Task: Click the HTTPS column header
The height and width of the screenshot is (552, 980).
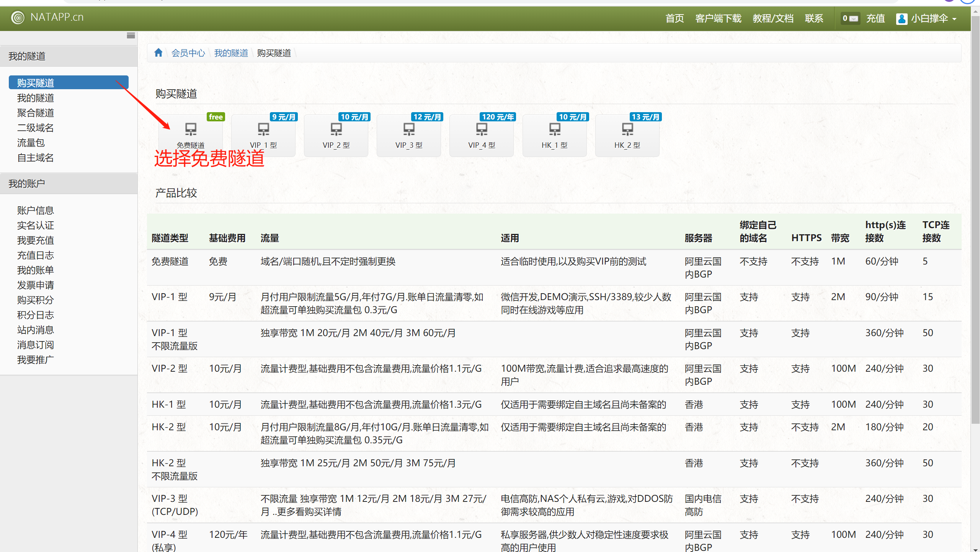Action: click(x=806, y=238)
